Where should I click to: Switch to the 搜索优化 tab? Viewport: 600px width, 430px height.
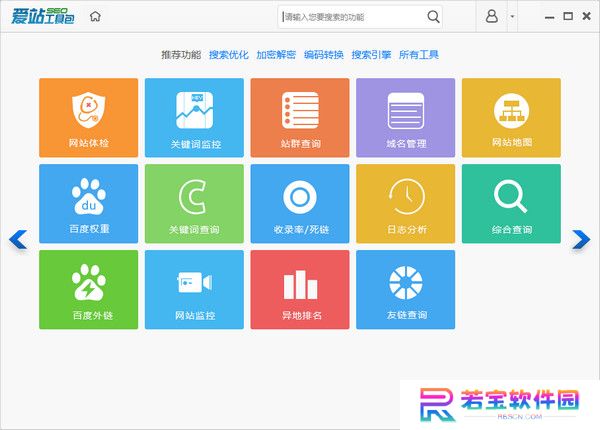click(x=229, y=55)
